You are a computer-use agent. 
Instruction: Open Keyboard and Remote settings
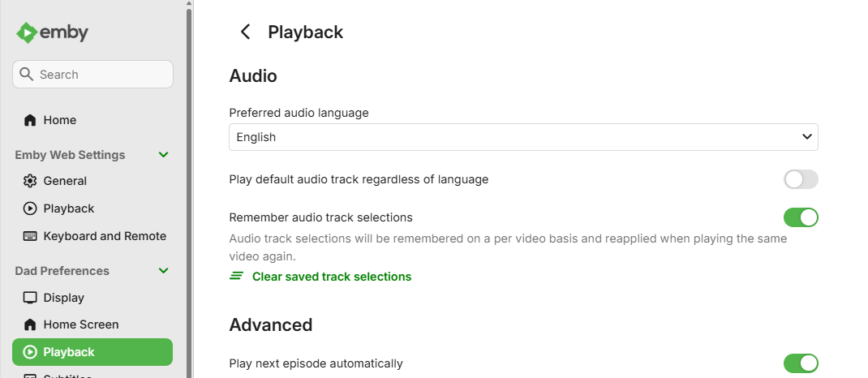click(x=92, y=236)
